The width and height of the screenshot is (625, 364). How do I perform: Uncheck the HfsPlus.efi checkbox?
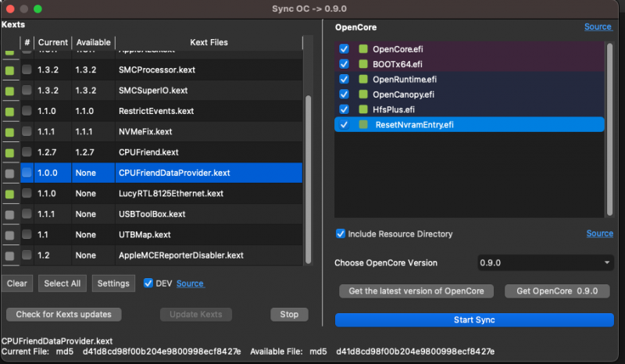coord(344,109)
